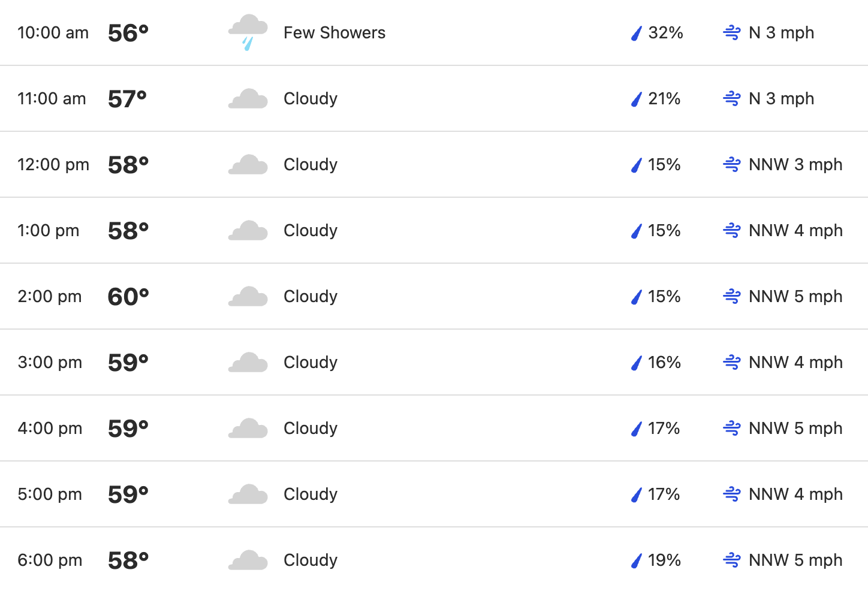Click the wind icon next to N 3 mph at 10:00 am
Screen dimensions: 868x591
tap(732, 32)
